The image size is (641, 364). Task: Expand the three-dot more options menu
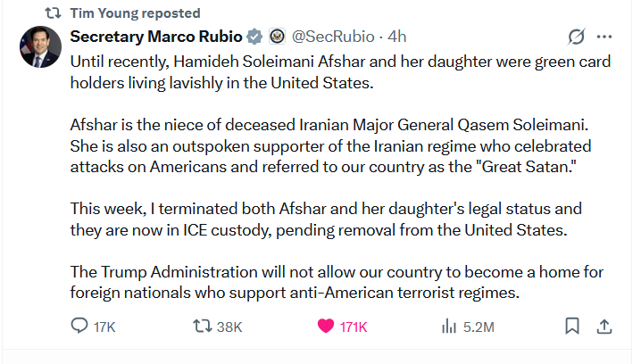[605, 37]
